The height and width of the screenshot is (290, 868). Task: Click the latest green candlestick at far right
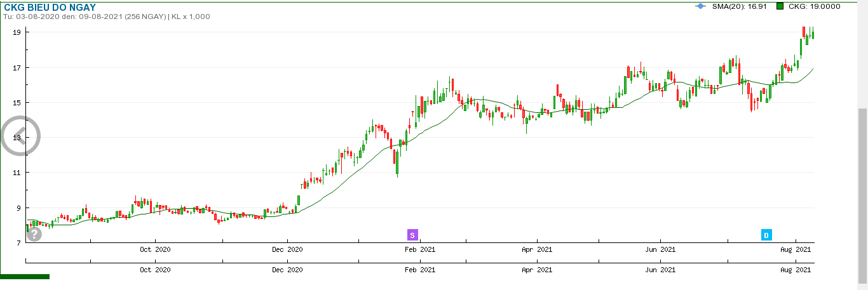813,35
